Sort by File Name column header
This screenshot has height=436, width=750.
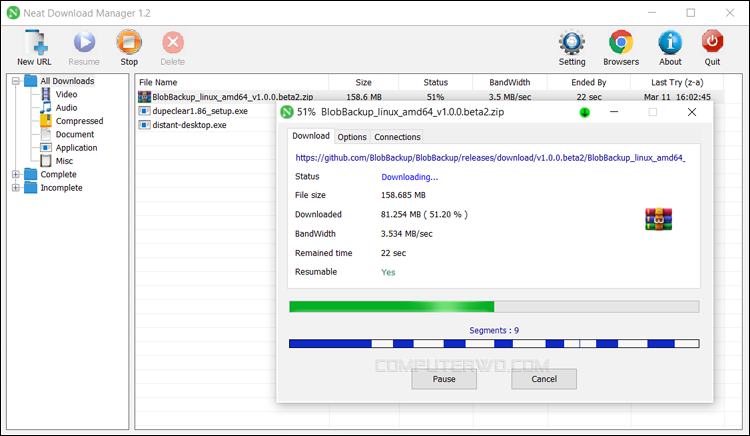[232, 82]
